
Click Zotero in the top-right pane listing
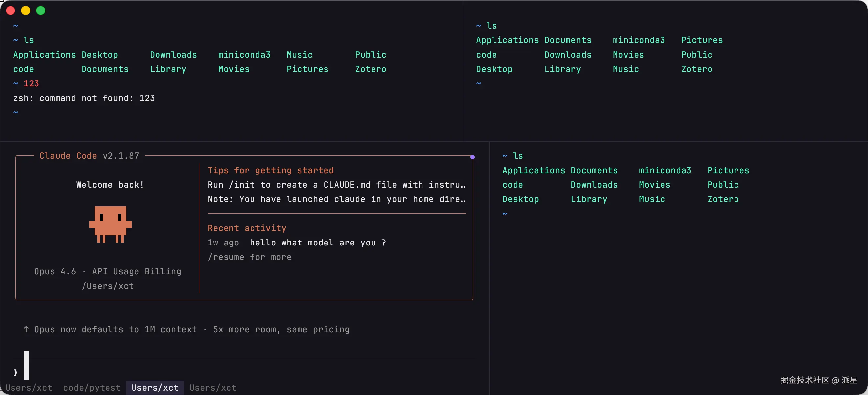(x=696, y=69)
